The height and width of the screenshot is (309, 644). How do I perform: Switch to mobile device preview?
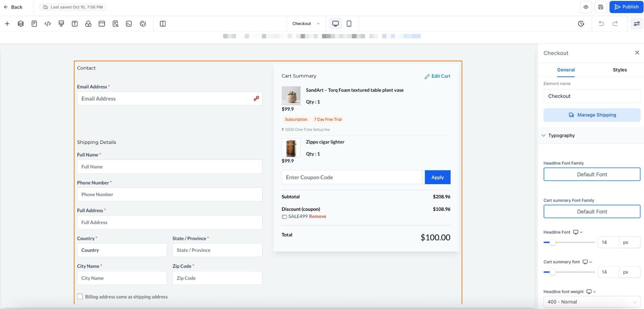(x=349, y=24)
